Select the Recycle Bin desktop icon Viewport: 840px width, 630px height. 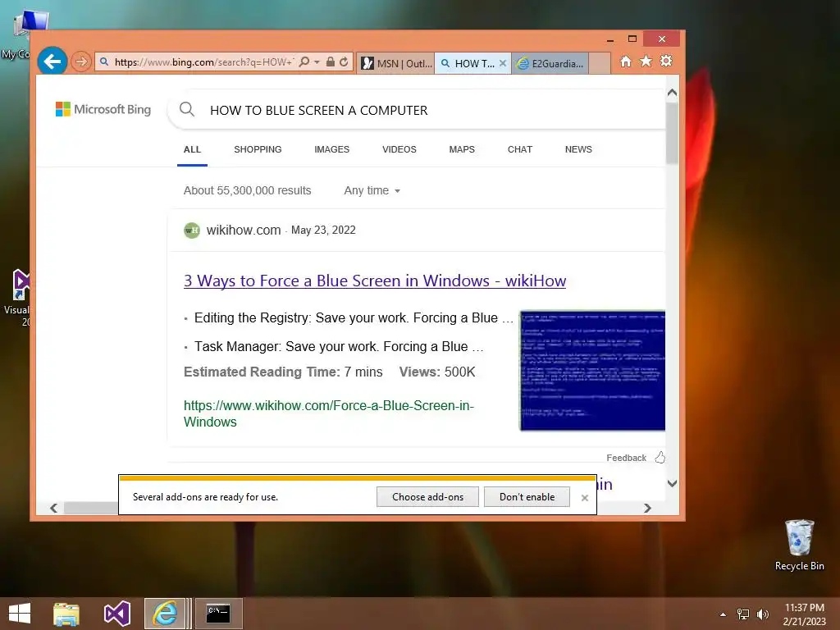799,546
